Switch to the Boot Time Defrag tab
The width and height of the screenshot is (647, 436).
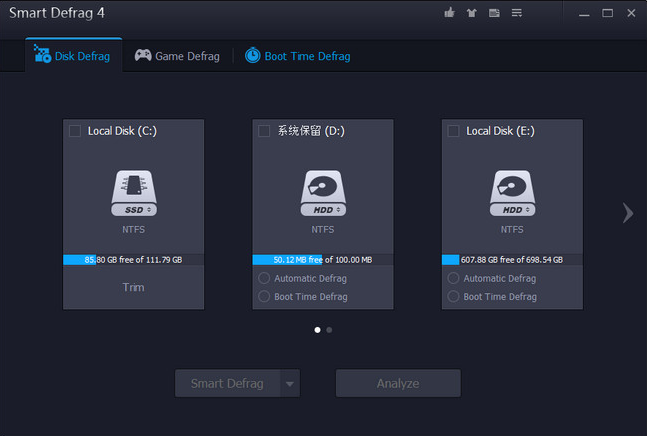point(298,56)
